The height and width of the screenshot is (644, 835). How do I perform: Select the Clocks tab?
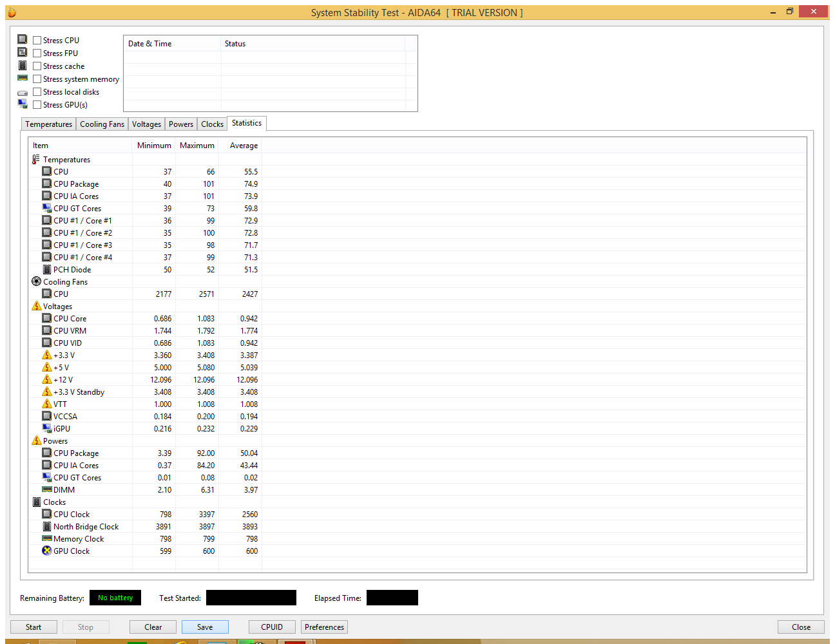212,124
